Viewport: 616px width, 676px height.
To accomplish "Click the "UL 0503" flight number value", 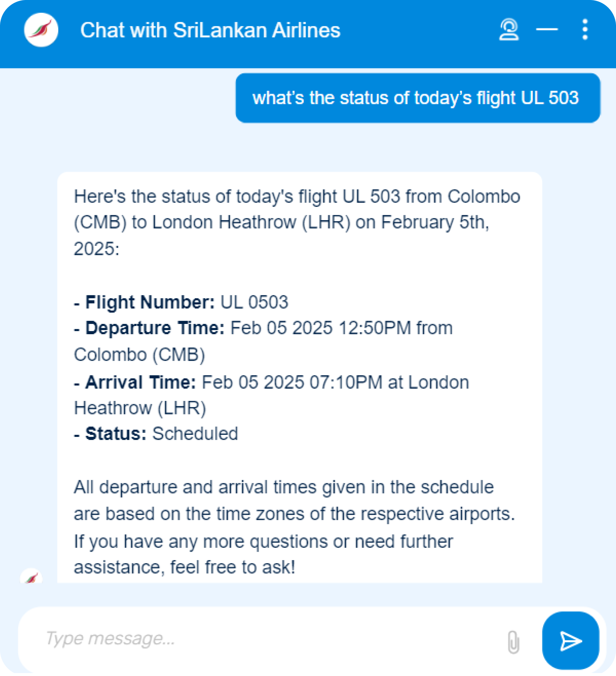I will click(x=254, y=302).
